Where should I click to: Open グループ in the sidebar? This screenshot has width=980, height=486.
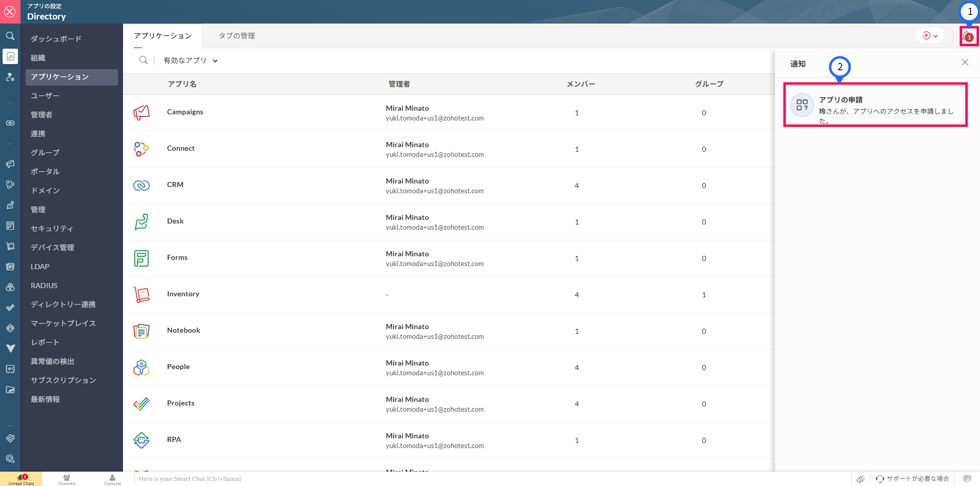point(72,153)
